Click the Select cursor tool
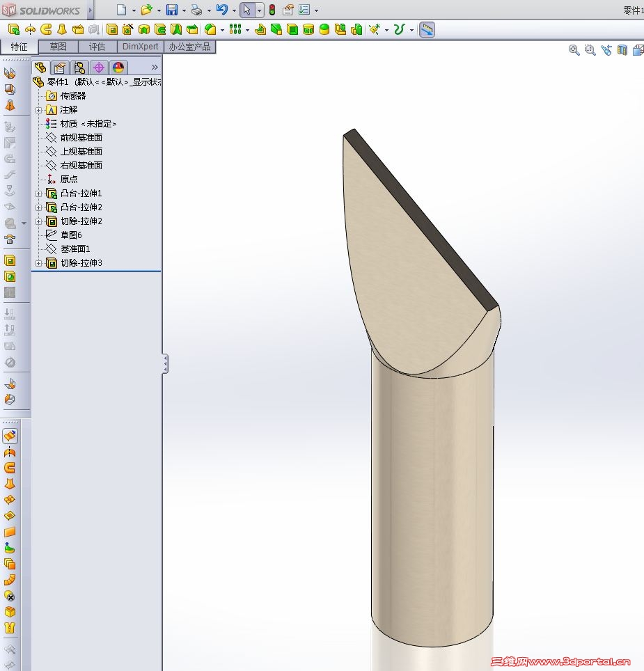Image resolution: width=644 pixels, height=671 pixels. click(x=247, y=10)
